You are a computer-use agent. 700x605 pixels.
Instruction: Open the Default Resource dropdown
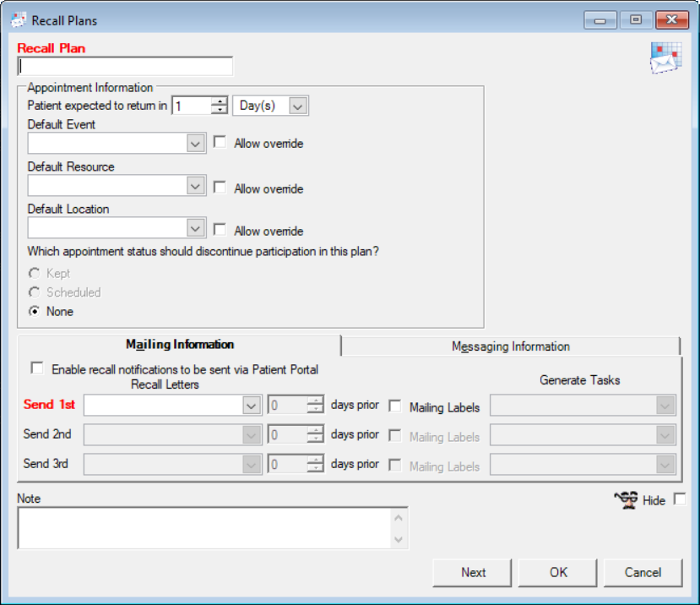(195, 186)
